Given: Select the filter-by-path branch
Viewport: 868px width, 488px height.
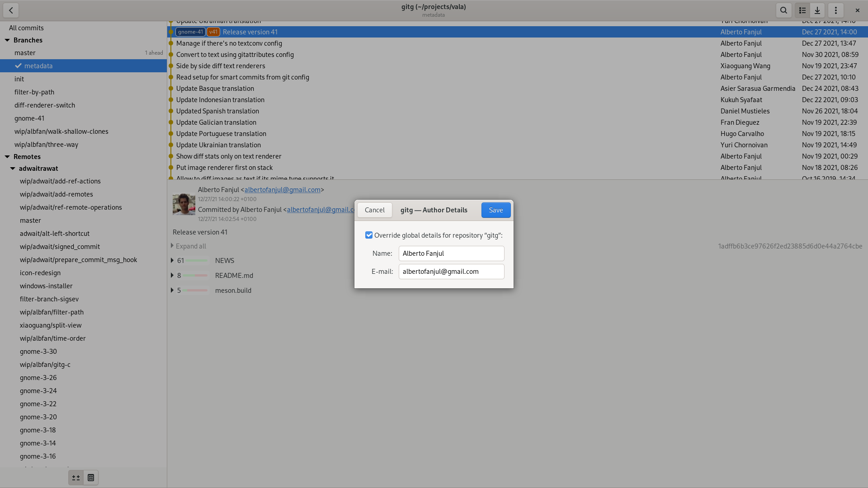Looking at the screenshot, I should click(x=84, y=92).
